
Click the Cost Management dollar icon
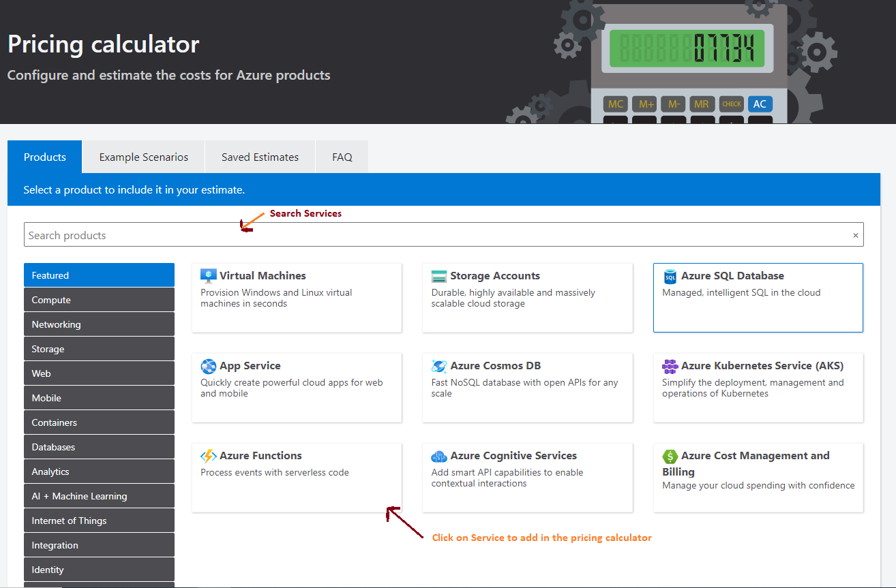[x=670, y=456]
